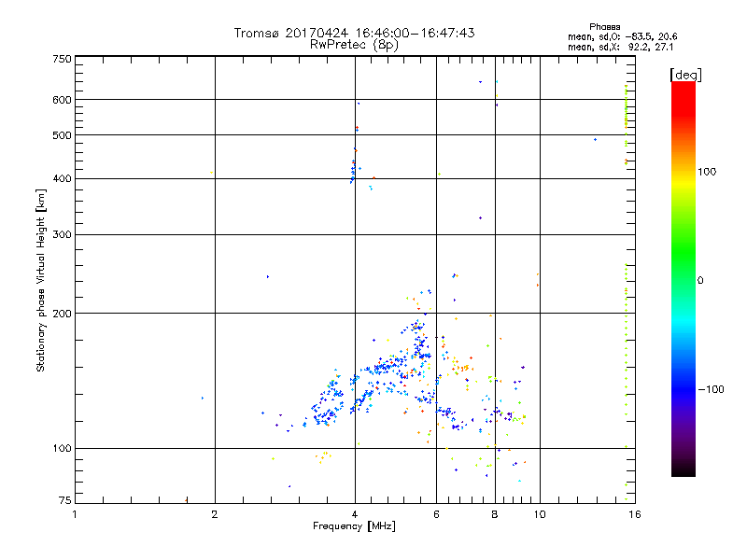Click the x-axis tick label '2'
The height and width of the screenshot is (560, 747).
pos(215,514)
